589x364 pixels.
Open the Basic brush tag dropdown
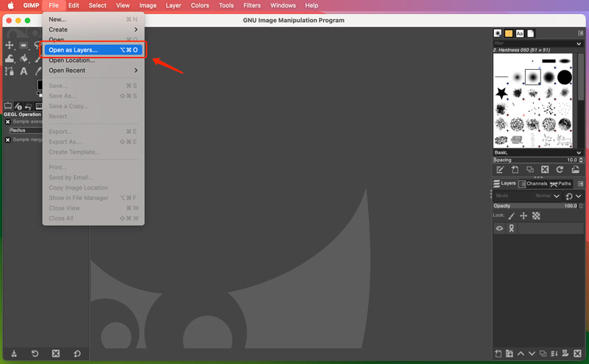(x=579, y=153)
